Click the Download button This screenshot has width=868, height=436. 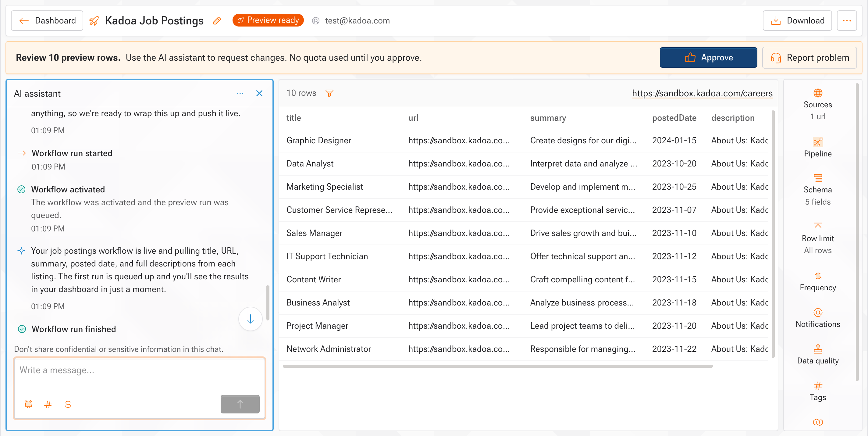pos(797,21)
